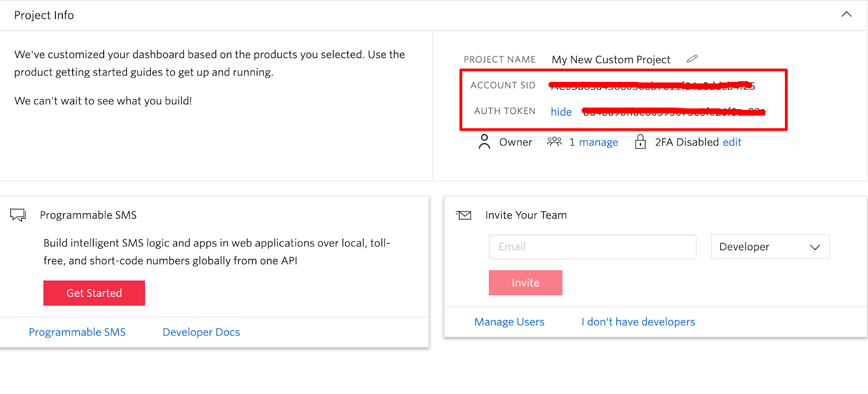Click the hide link for Auth Token
The image size is (868, 394).
[561, 112]
